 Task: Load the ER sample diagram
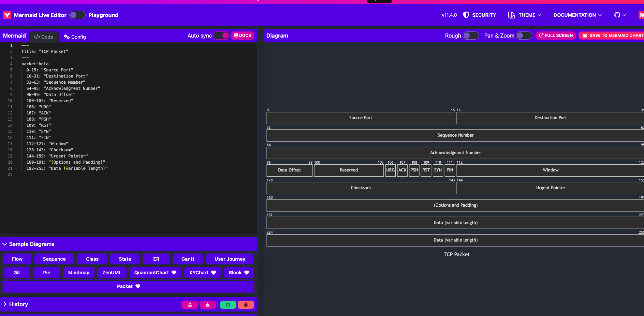click(156, 259)
